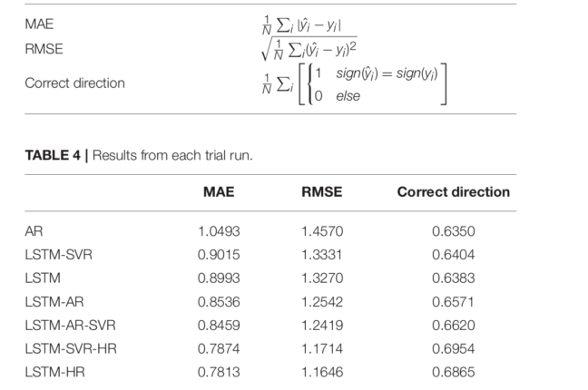Click the RMSE column header in Table 4
The image size is (588, 390).
[x=322, y=192]
